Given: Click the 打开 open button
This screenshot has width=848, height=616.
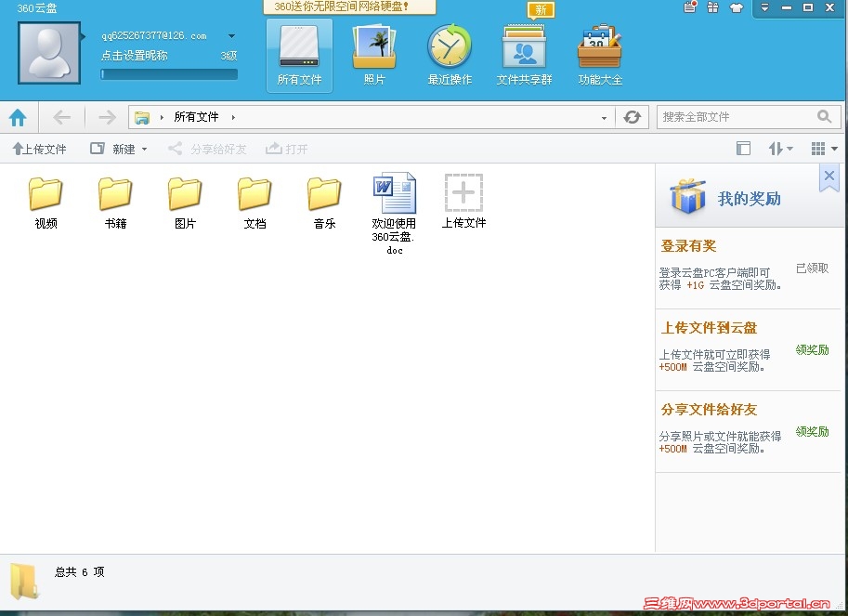Looking at the screenshot, I should pos(287,149).
